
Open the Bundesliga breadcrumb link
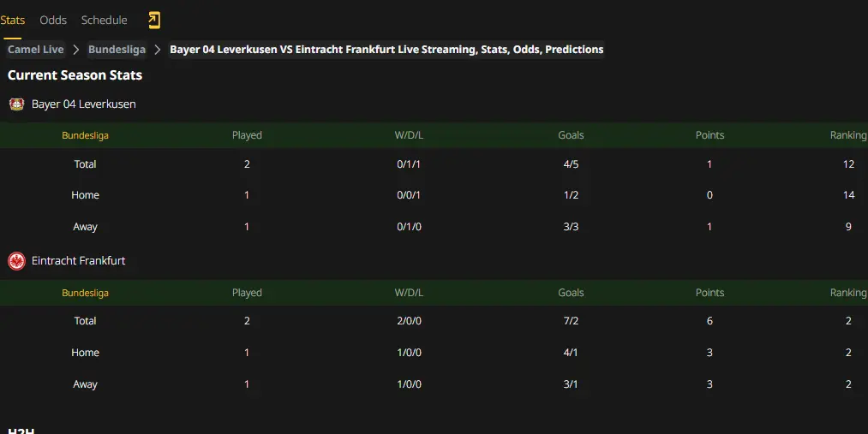coord(117,50)
